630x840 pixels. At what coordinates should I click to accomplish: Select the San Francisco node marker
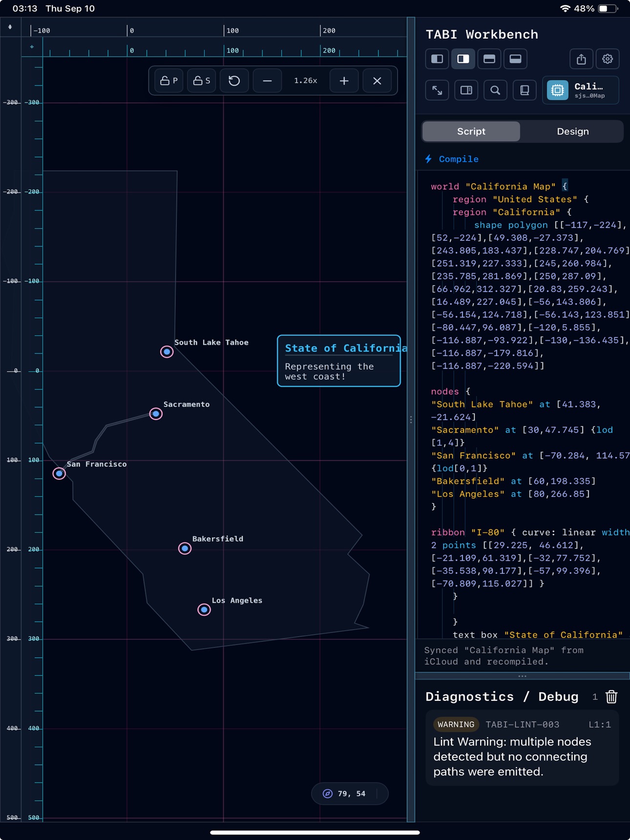coord(59,473)
